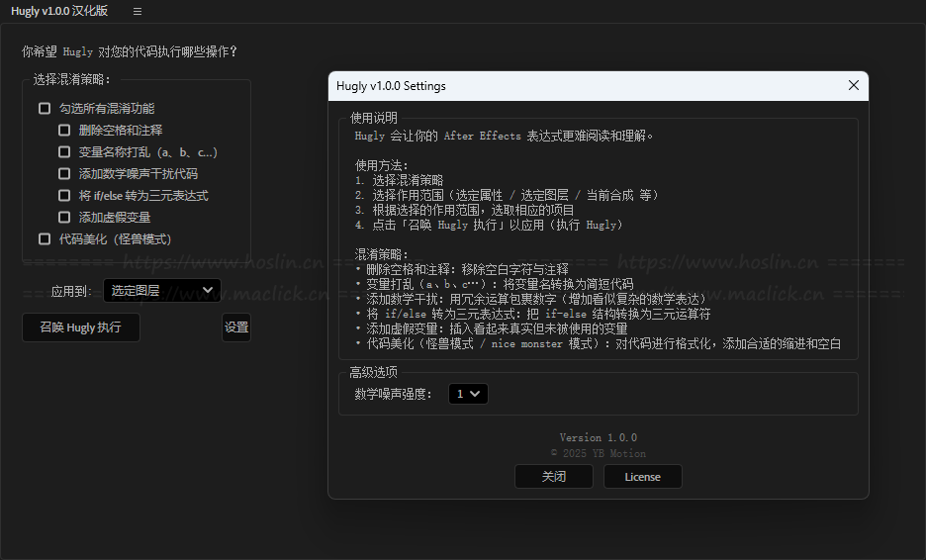The image size is (926, 560).
Task: Open the 应用到 选定图层 dropdown
Action: click(x=162, y=291)
